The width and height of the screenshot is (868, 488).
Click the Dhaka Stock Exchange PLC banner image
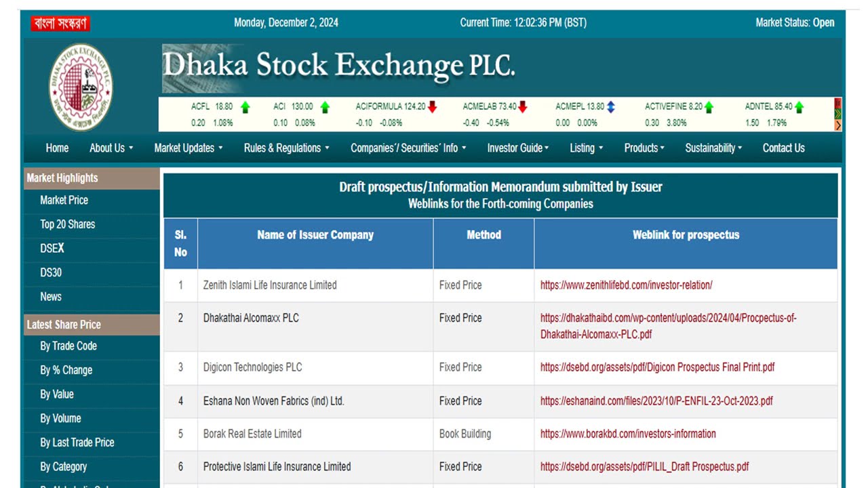point(339,68)
